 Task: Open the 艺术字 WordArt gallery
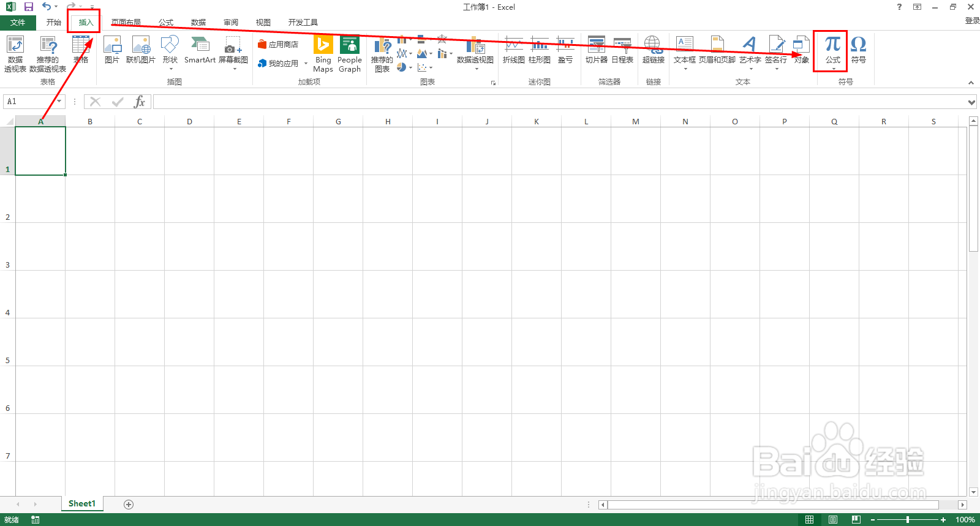[750, 53]
